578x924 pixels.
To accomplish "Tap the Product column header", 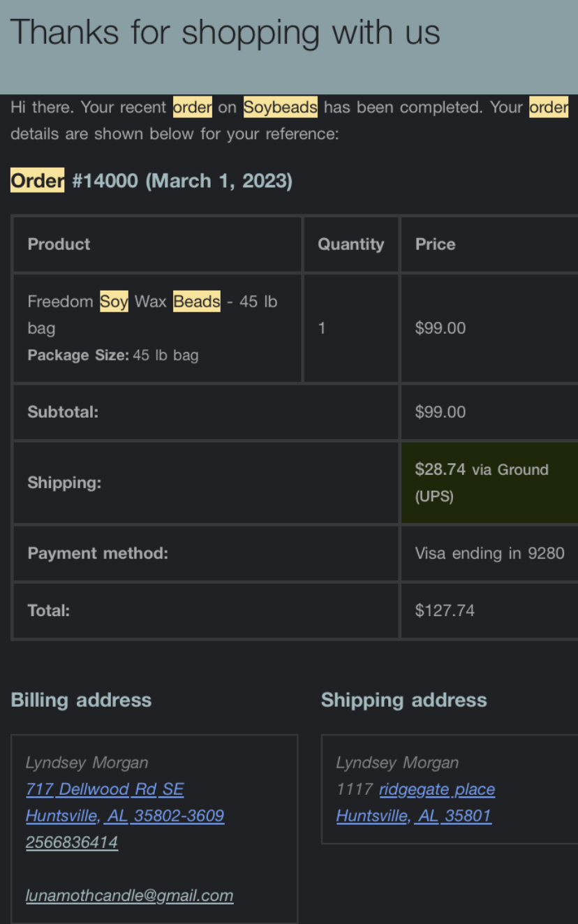I will click(59, 244).
